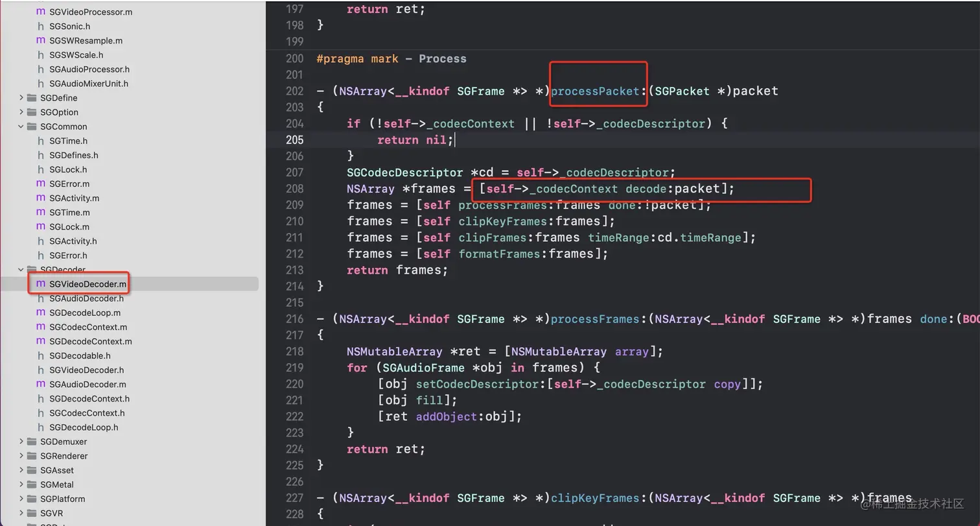980x526 pixels.
Task: Click 'setCodecDescriptor:' call on line 220
Action: (x=481, y=384)
